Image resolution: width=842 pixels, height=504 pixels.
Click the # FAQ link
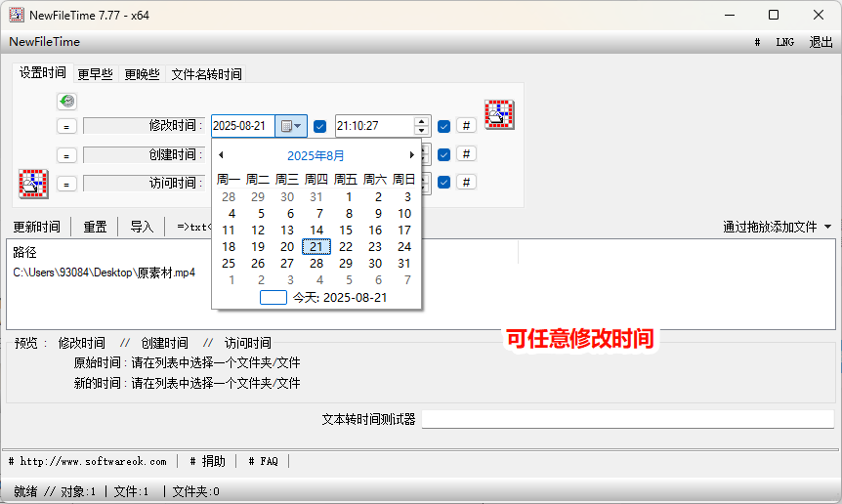point(263,461)
